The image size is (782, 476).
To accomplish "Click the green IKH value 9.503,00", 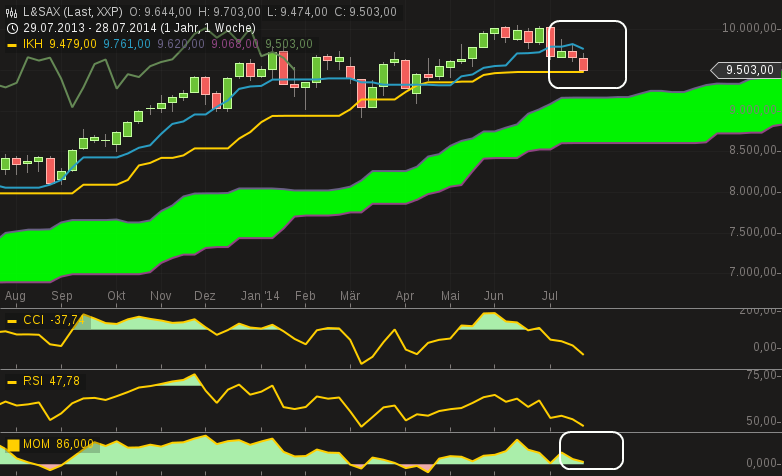I will click(x=289, y=44).
